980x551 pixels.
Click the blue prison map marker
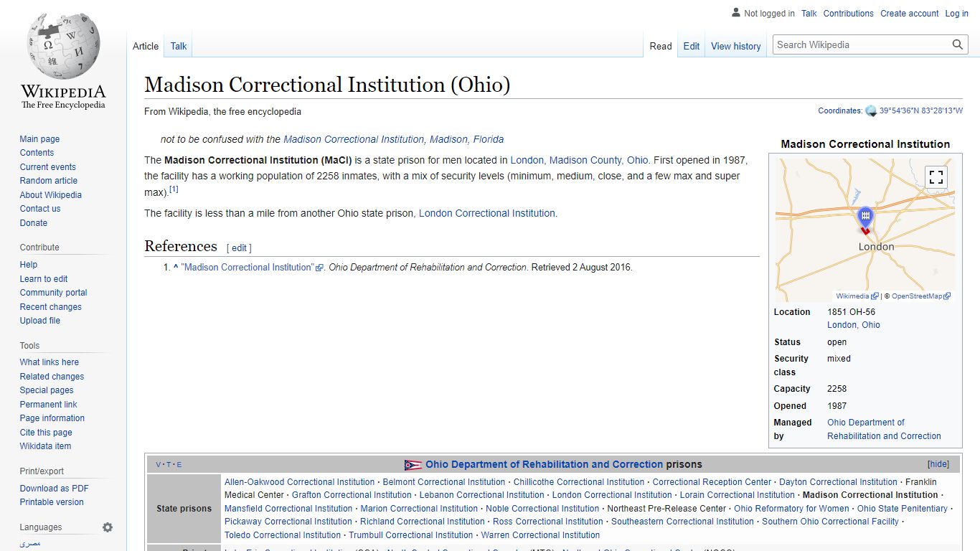pyautogui.click(x=866, y=218)
